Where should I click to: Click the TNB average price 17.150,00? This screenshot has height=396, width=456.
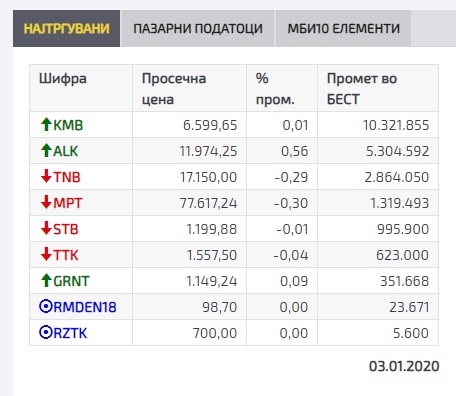click(208, 177)
